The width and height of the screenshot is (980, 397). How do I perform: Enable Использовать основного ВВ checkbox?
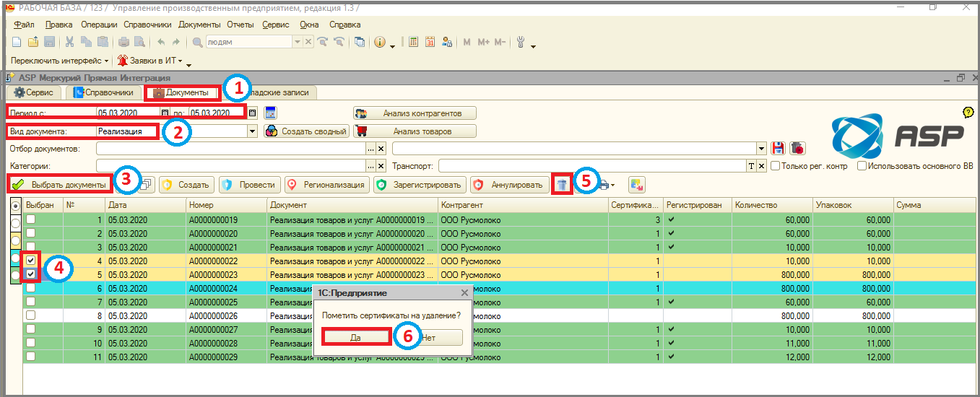coord(862,166)
